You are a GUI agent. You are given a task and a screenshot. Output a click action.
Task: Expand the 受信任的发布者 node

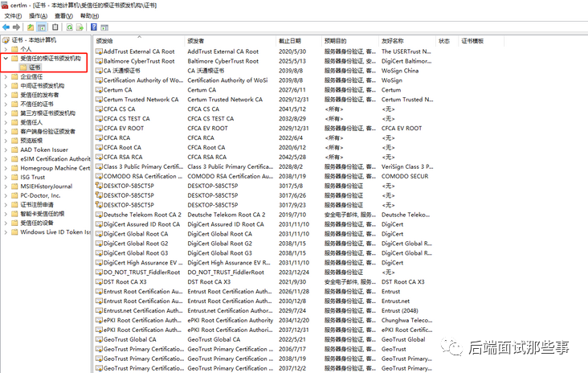[6, 95]
